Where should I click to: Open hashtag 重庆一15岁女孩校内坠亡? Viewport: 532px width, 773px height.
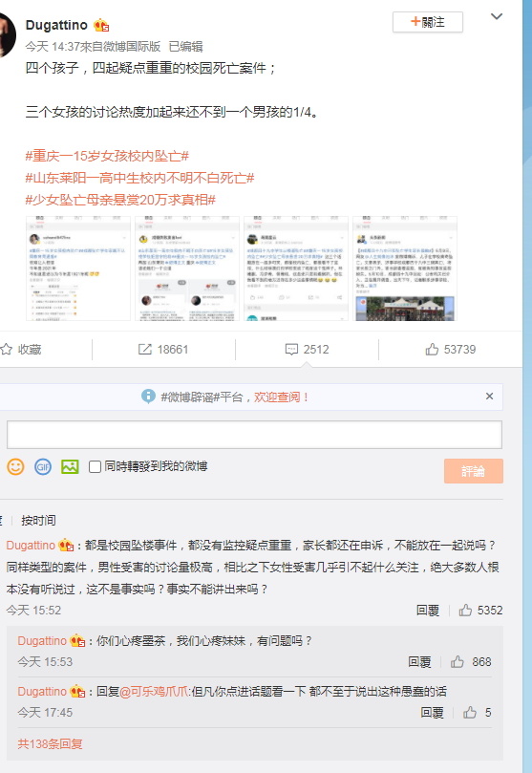click(x=107, y=157)
